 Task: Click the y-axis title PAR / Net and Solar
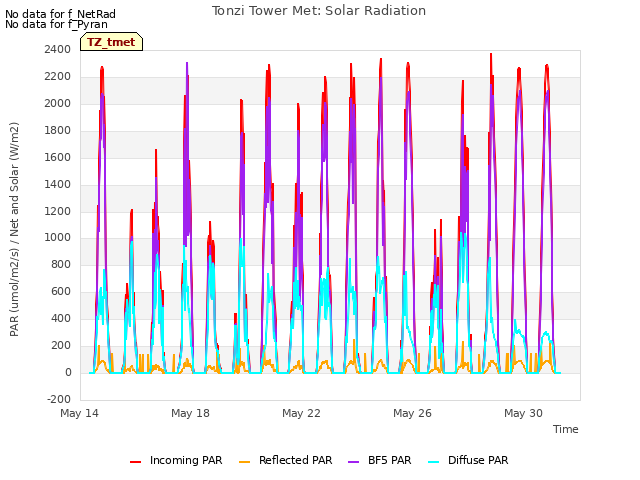click(x=14, y=229)
